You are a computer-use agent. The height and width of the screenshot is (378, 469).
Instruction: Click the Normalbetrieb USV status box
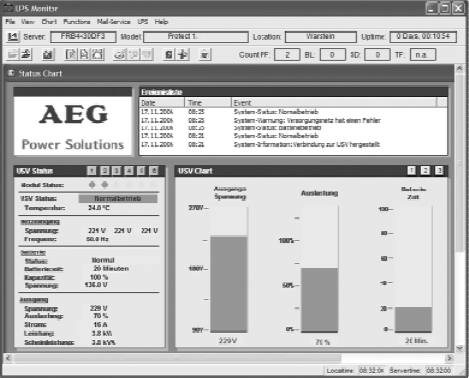click(118, 199)
